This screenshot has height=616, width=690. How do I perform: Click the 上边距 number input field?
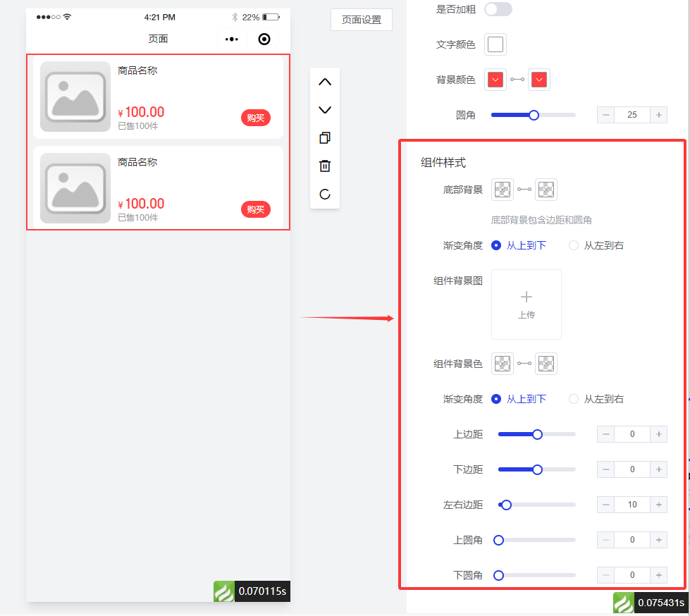click(632, 434)
